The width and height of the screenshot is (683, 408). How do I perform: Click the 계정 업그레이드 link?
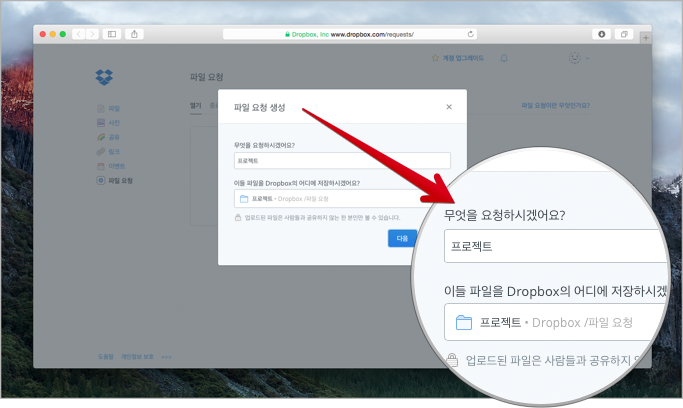click(463, 58)
